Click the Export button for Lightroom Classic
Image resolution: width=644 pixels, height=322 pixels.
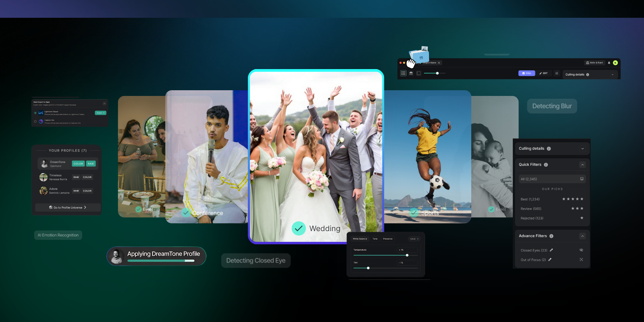click(100, 113)
